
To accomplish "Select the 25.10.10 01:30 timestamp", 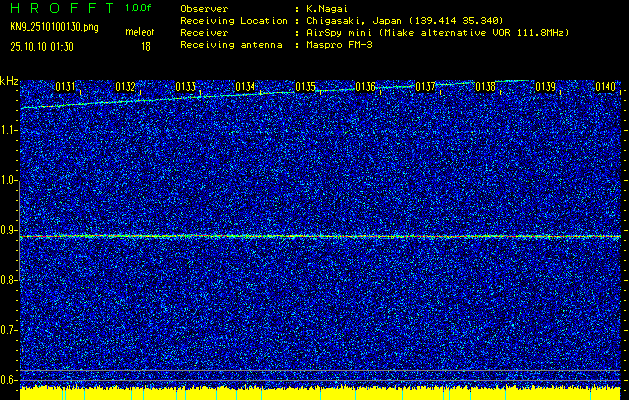I will (x=48, y=45).
